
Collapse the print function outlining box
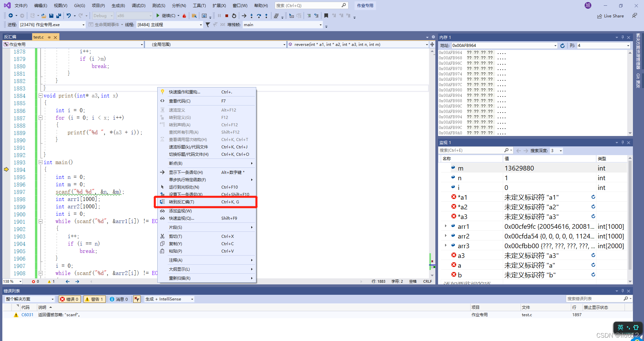pyautogui.click(x=40, y=96)
